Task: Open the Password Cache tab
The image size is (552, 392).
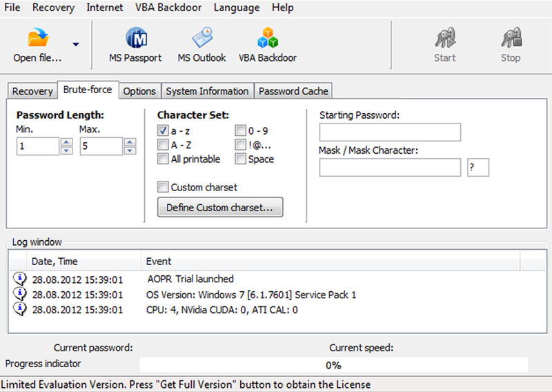Action: click(x=293, y=91)
